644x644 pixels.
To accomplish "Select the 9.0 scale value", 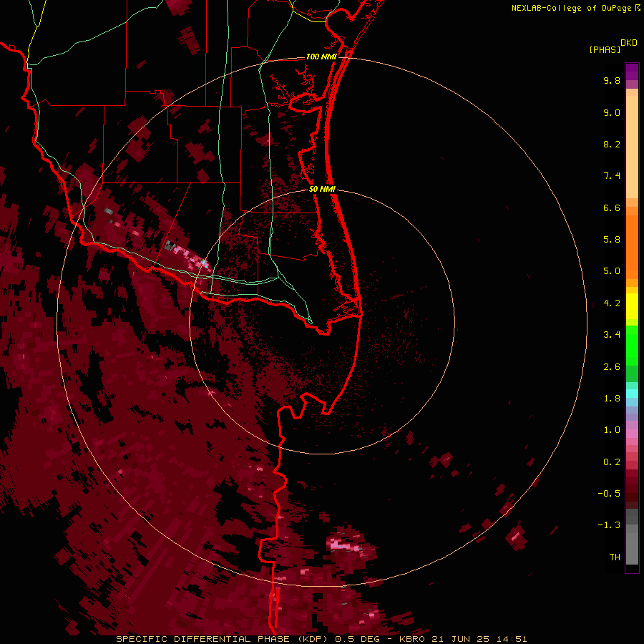I will [612, 112].
